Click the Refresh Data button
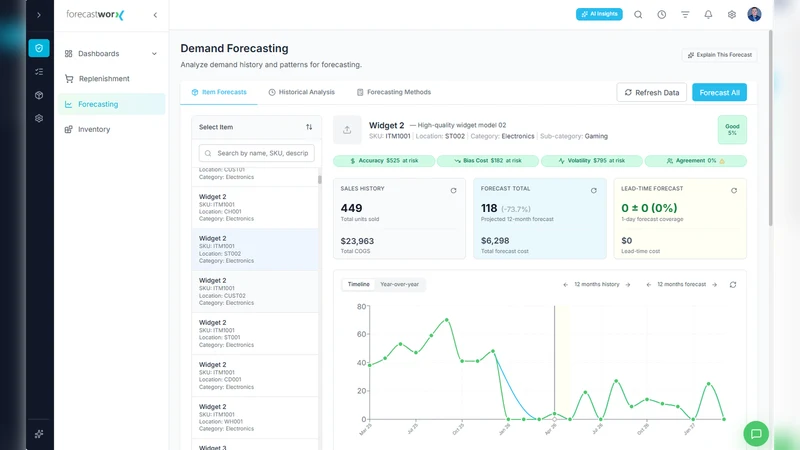The image size is (800, 450). coord(652,92)
